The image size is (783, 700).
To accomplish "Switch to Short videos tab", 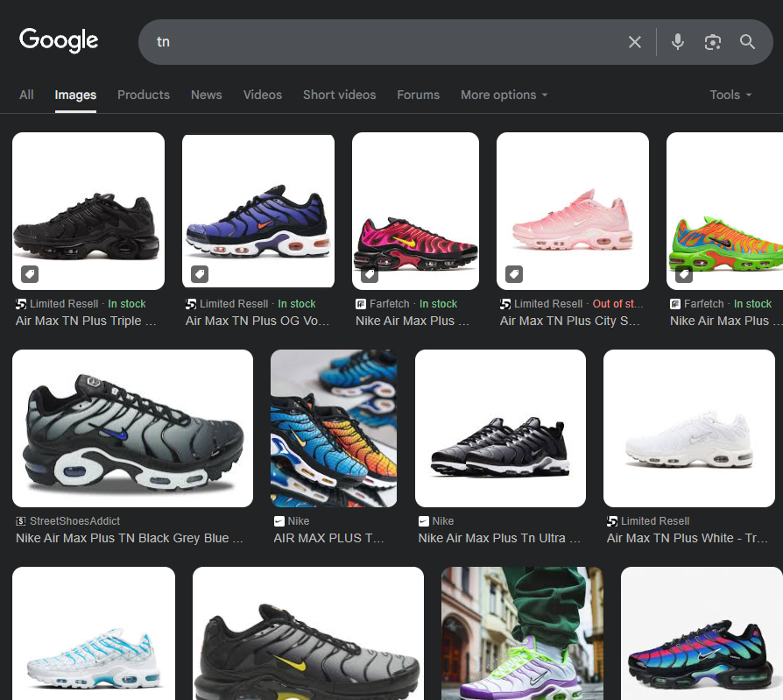I will 340,95.
